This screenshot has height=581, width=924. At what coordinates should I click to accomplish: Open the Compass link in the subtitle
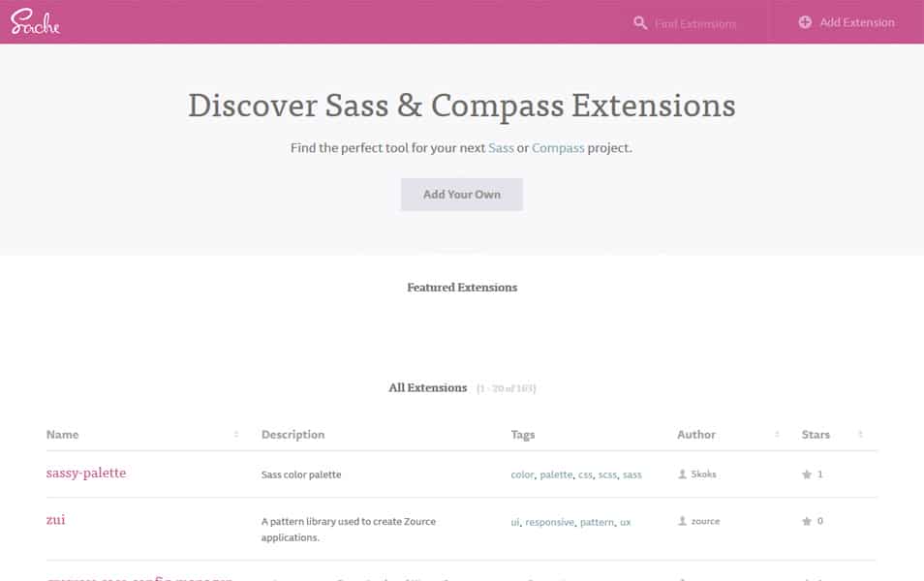(x=558, y=147)
